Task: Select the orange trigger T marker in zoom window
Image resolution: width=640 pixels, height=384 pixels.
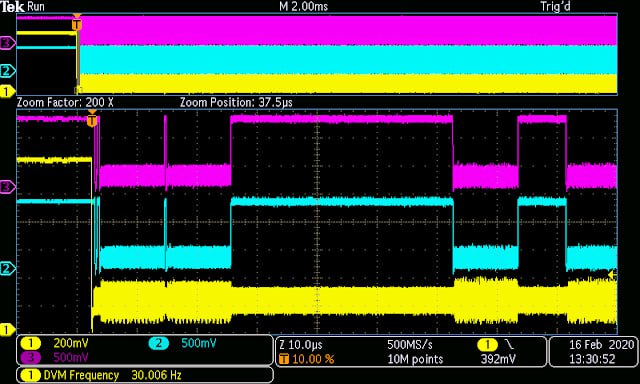Action: (92, 120)
